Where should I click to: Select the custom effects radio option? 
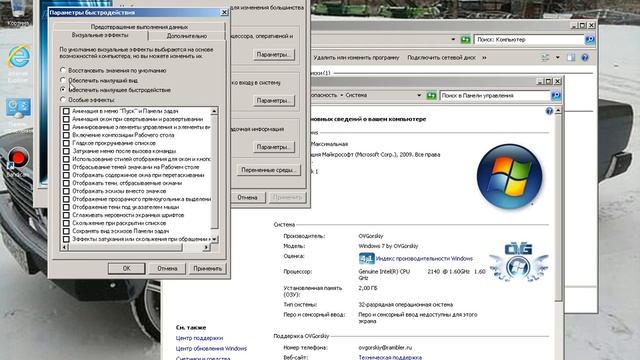point(63,99)
